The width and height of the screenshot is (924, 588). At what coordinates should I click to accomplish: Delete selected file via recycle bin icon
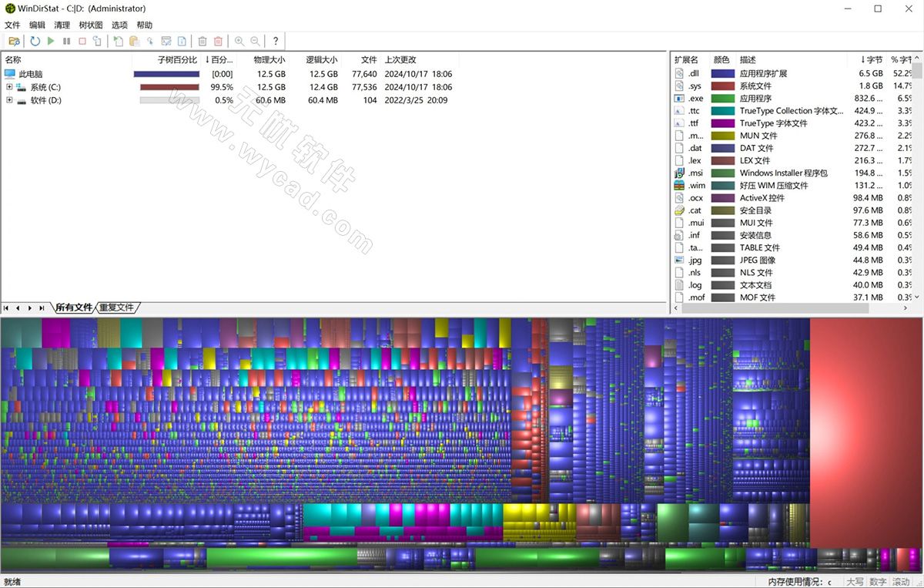coord(202,41)
